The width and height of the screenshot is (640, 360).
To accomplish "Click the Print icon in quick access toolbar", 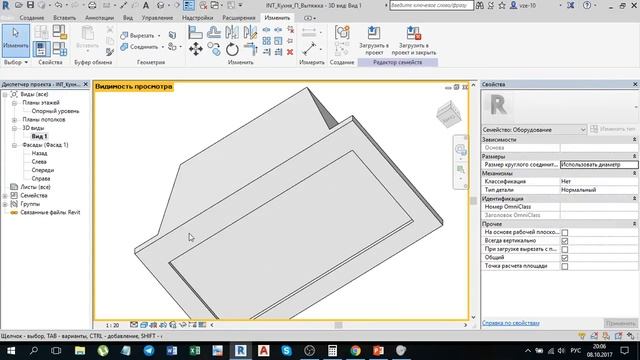I will 92,5.
